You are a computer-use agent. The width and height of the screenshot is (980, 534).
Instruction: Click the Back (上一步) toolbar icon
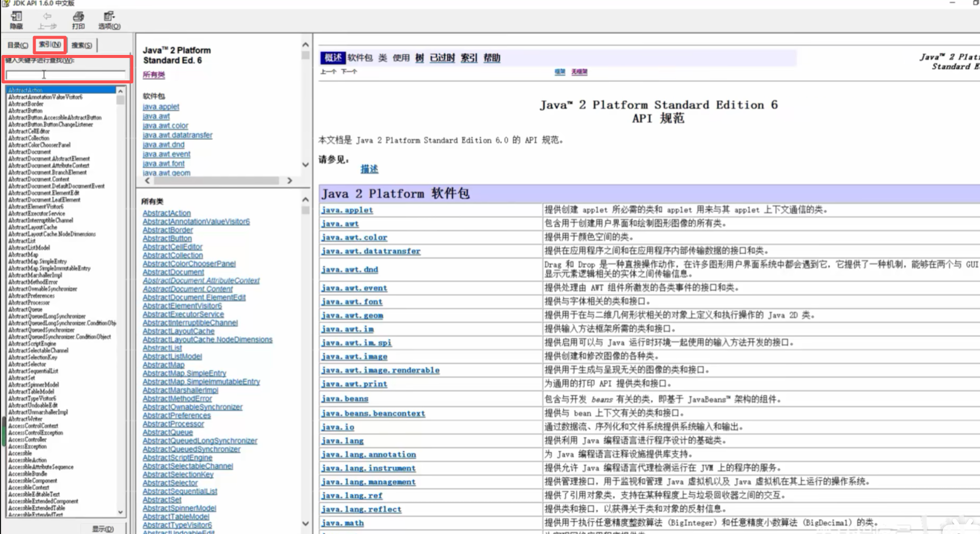click(47, 20)
